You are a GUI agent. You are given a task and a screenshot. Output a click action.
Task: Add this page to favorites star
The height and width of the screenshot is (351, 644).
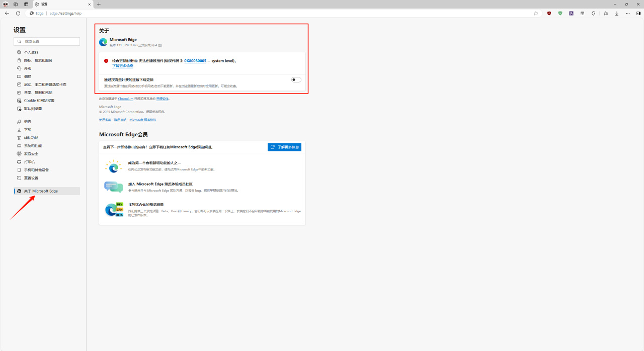coord(536,13)
